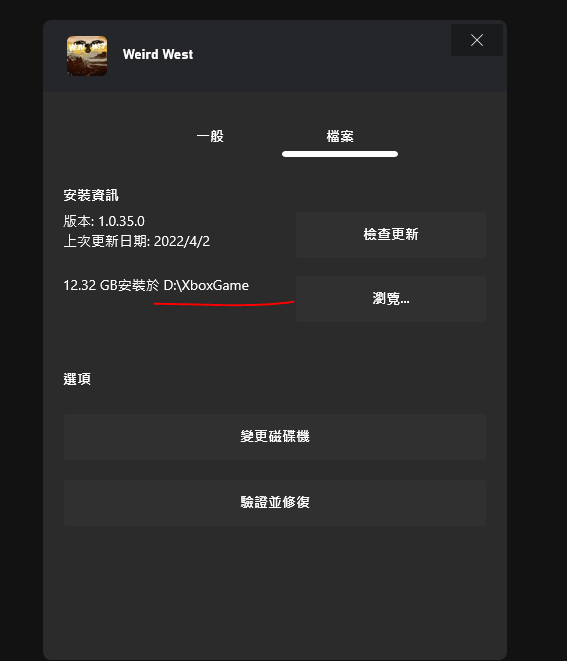This screenshot has width=567, height=661.
Task: Choose the 變更磁碟機 option
Action: 275,436
